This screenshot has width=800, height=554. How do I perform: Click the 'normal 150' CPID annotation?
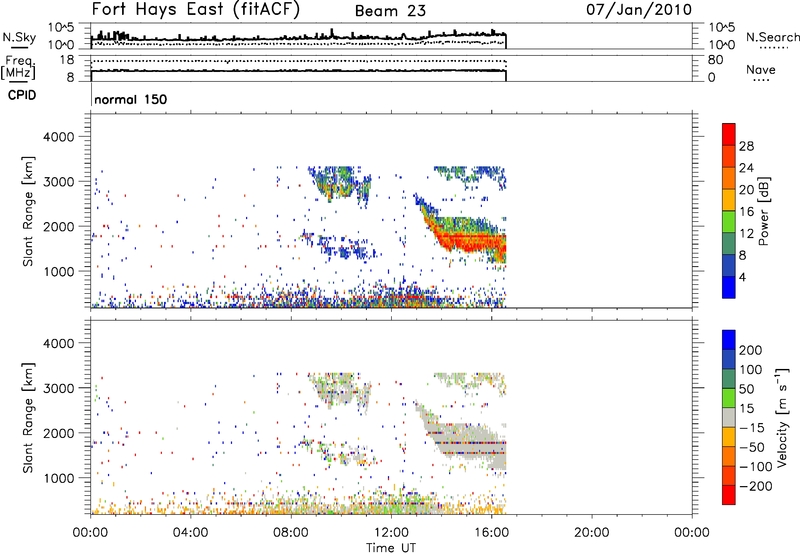[131, 99]
